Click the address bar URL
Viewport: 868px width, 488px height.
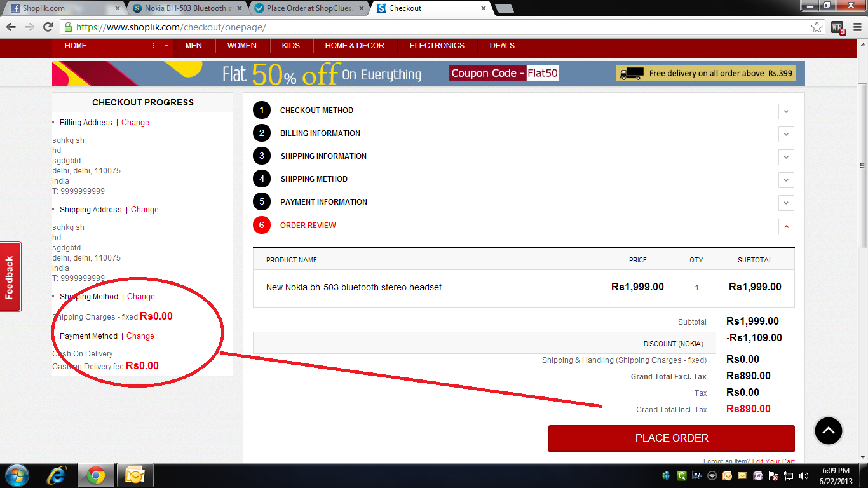(x=171, y=27)
